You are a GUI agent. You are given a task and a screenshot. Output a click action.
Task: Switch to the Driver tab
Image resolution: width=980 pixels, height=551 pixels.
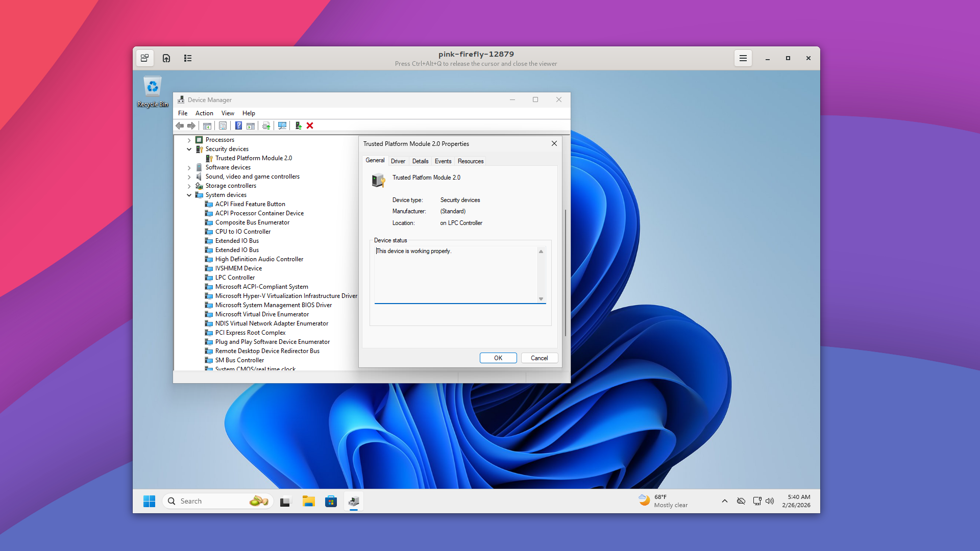click(x=398, y=161)
